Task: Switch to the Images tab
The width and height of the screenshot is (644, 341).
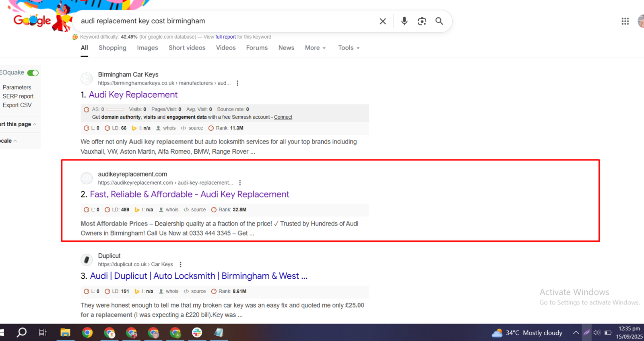Action: click(x=147, y=48)
